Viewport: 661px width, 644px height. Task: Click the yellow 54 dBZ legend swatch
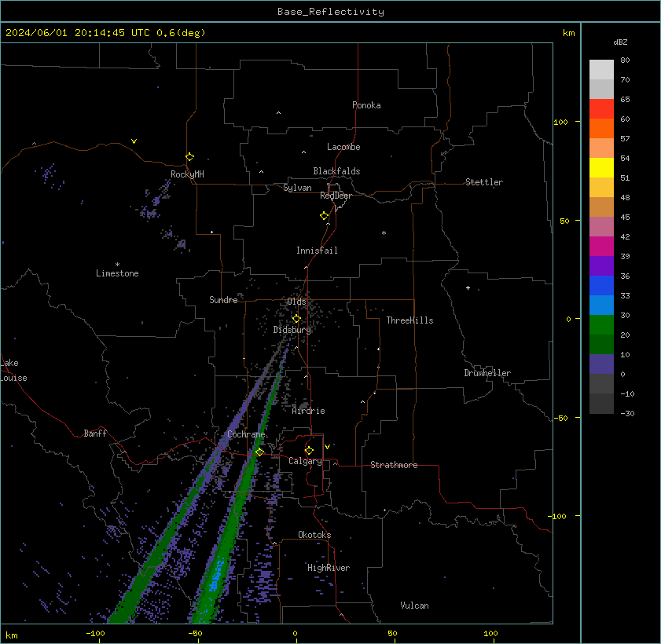(601, 168)
